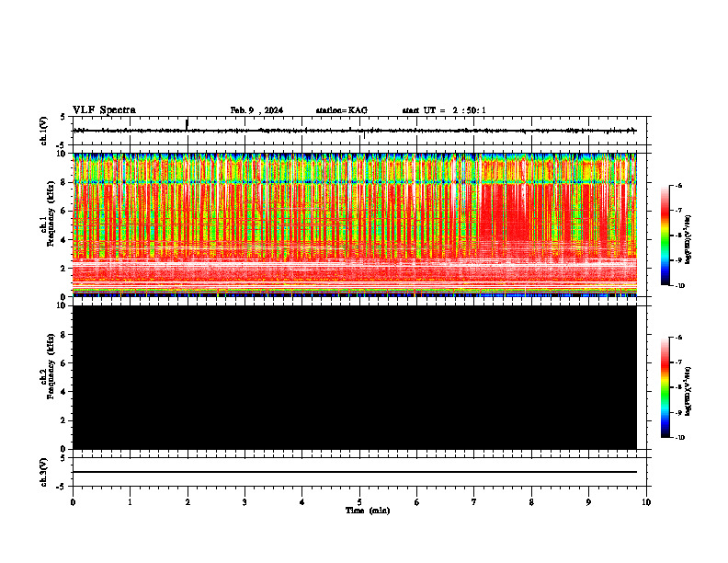Click the spike at 2 minutes in ch.1 waveform
728x563 pixels.
click(x=187, y=124)
